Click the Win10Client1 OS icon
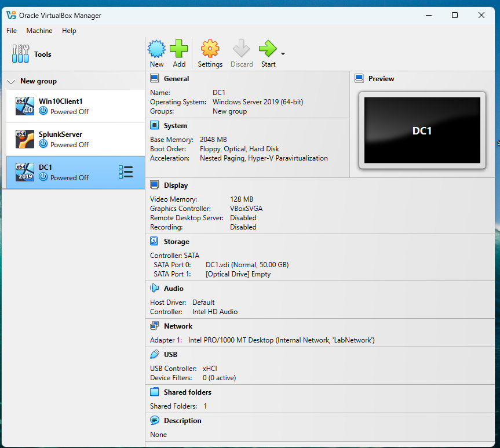 25,106
